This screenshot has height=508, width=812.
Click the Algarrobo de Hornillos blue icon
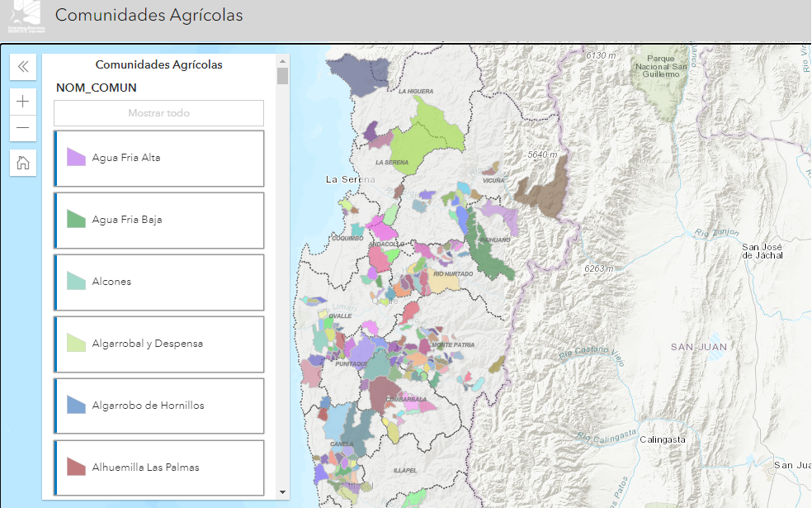point(76,405)
